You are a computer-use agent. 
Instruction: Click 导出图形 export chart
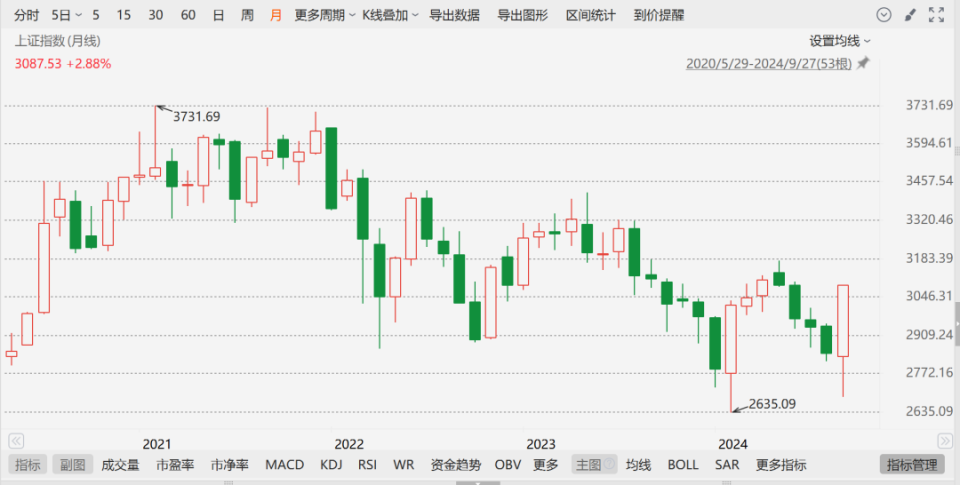522,15
